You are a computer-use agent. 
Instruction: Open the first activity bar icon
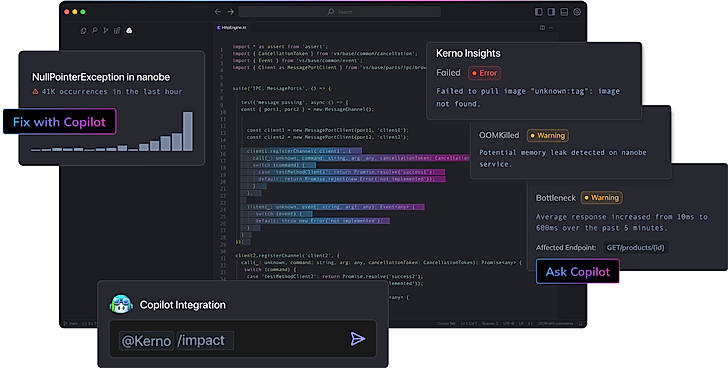(x=84, y=31)
